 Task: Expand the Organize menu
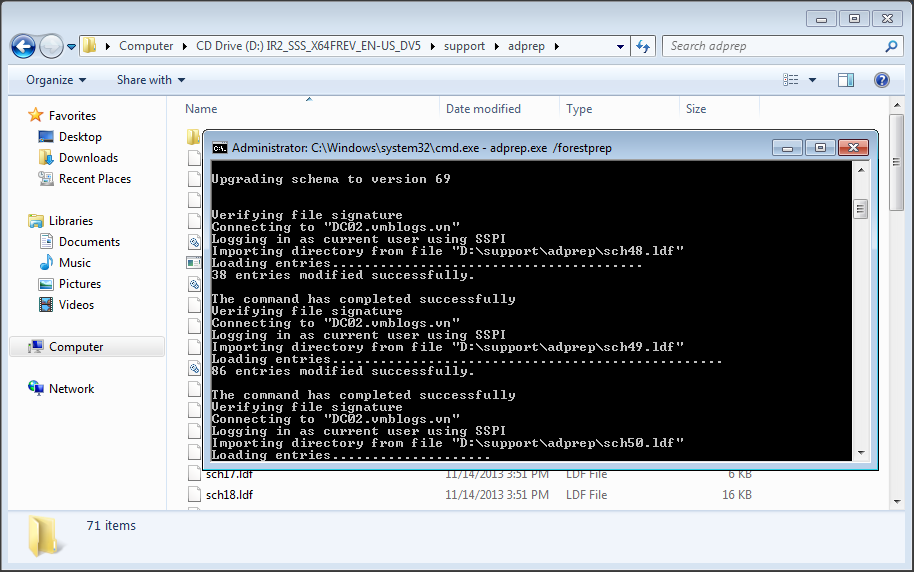pyautogui.click(x=56, y=80)
